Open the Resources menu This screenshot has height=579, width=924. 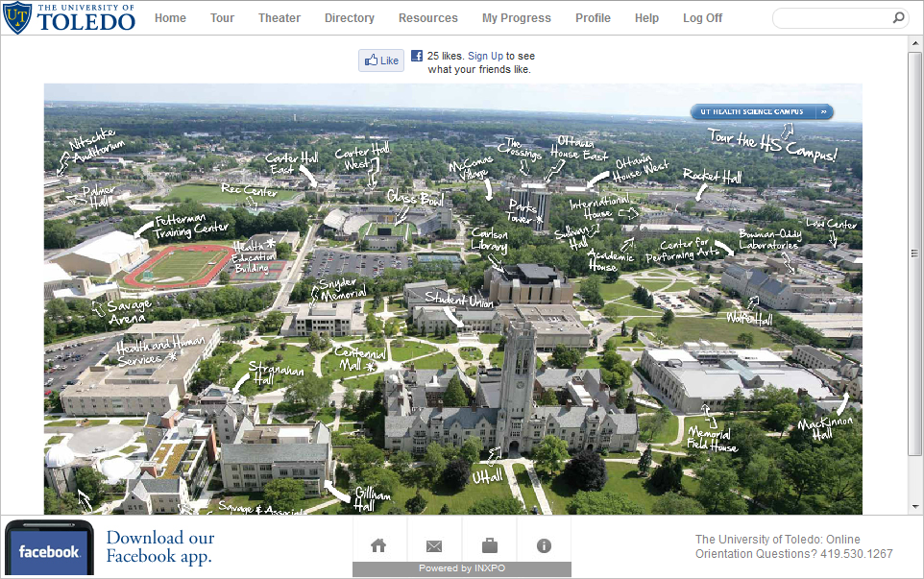(x=427, y=18)
